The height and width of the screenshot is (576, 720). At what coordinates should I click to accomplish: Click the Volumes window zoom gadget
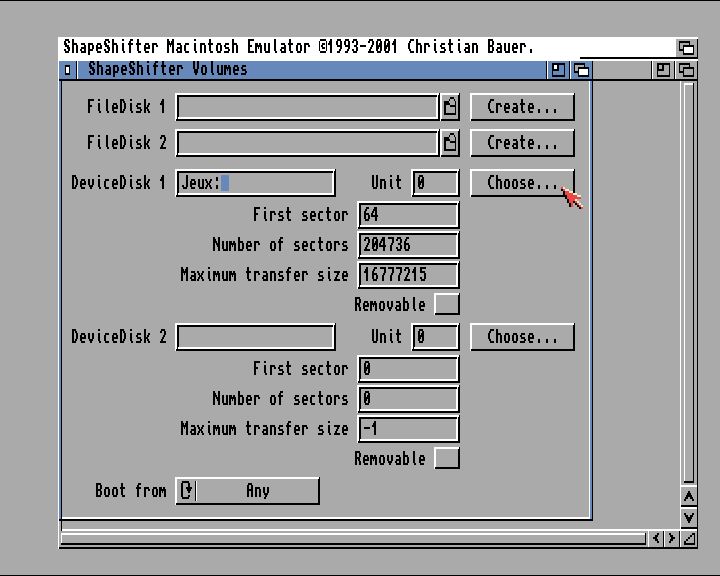coord(558,70)
